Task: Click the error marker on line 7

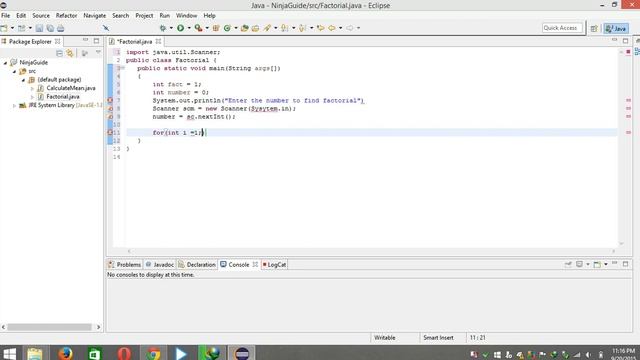Action: [x=110, y=100]
